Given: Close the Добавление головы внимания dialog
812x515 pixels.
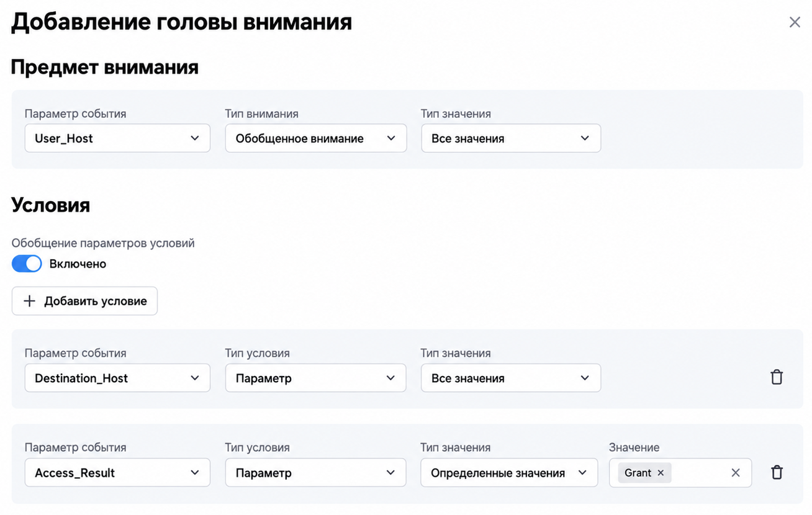Looking at the screenshot, I should [x=794, y=22].
